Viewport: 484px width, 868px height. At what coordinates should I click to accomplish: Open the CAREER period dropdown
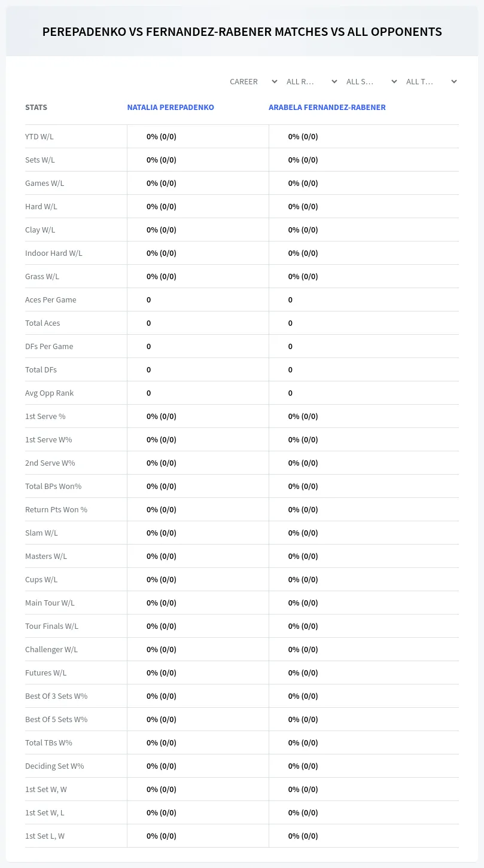coord(254,81)
